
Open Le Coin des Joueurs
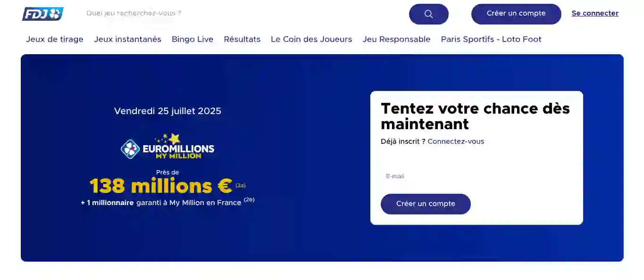pos(311,40)
